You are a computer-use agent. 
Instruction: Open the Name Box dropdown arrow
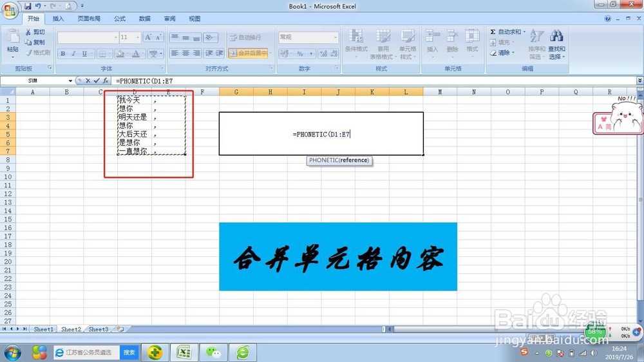(70, 81)
